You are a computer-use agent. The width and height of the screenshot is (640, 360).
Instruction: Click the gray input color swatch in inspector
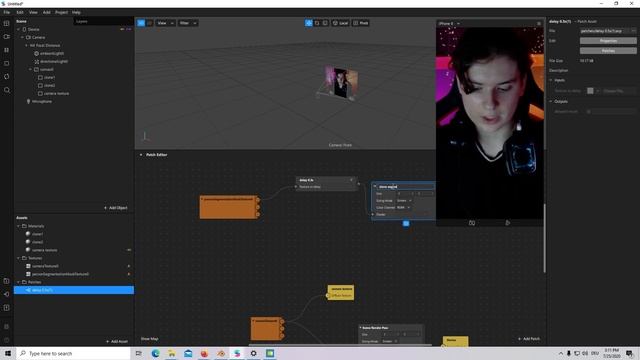(x=590, y=91)
